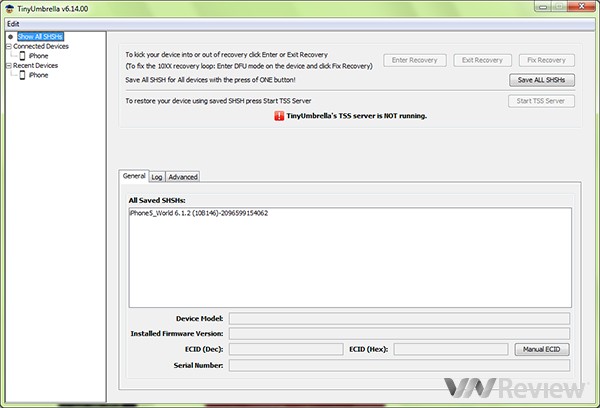This screenshot has height=408, width=600.
Task: Switch to the General tab
Action: coord(134,176)
